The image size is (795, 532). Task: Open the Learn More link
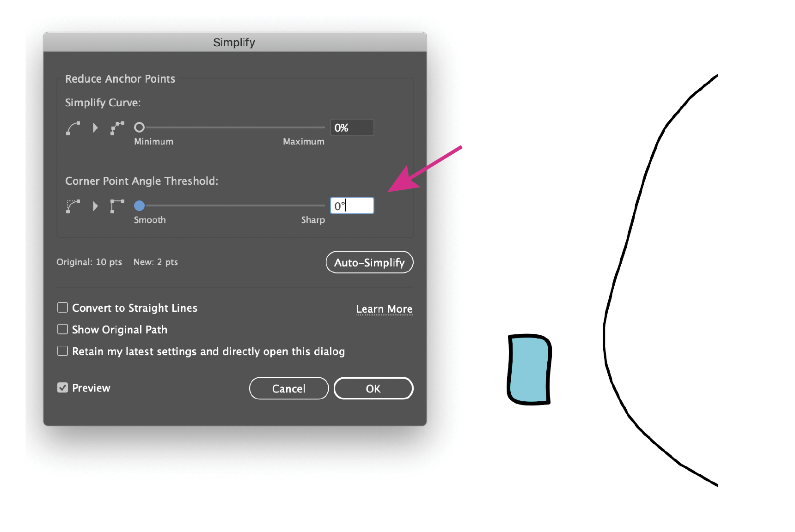384,309
